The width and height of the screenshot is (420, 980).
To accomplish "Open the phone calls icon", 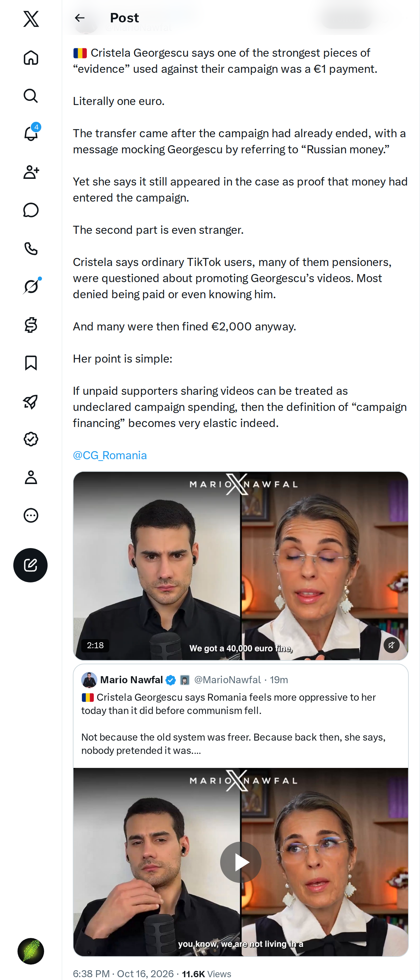I will click(x=31, y=248).
